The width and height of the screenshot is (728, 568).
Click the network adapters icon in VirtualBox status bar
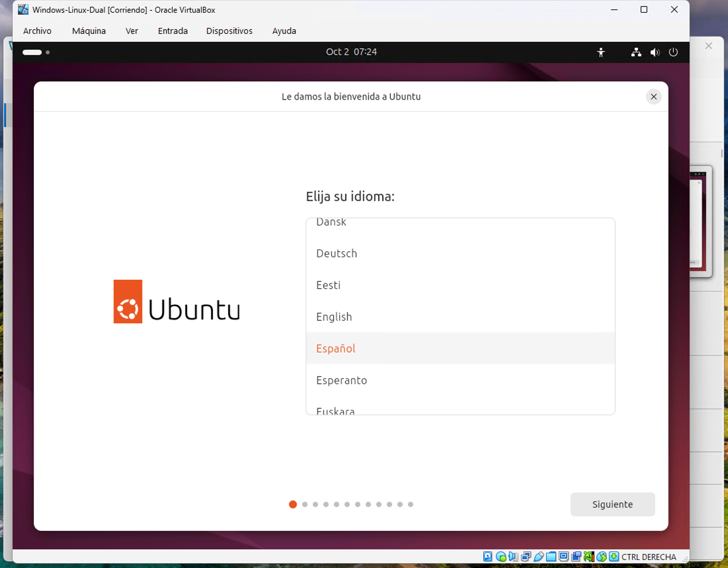tap(526, 557)
